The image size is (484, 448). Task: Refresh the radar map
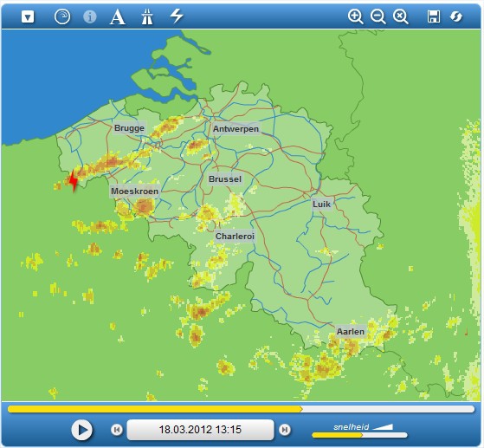[456, 16]
